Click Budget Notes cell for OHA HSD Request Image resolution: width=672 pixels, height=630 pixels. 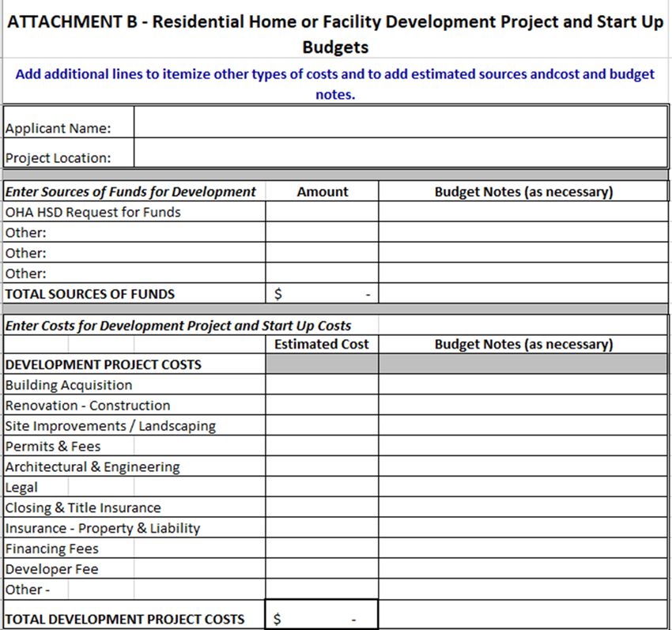coord(523,212)
